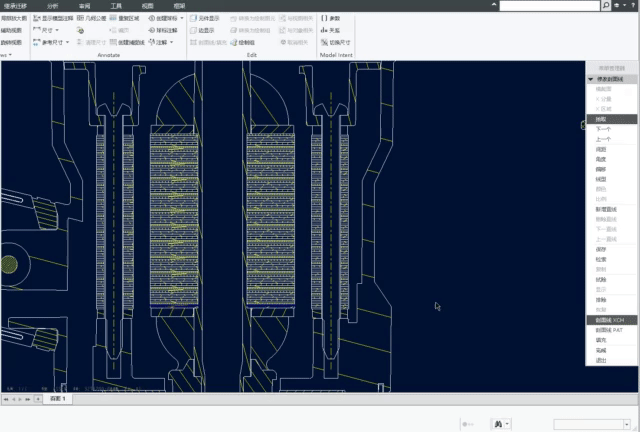Screen dimensions: 640x432
Task: Choose 偏移 offset in menu manager
Action: coord(611,169)
